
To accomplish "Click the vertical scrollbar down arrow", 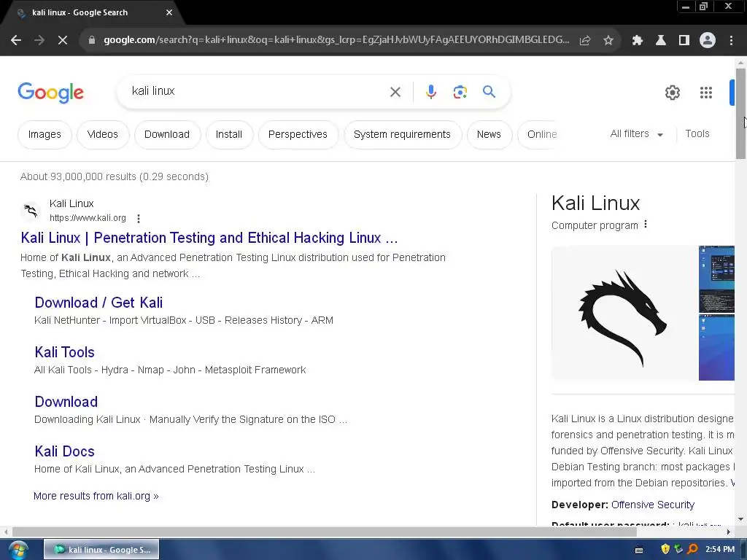I will point(740,518).
